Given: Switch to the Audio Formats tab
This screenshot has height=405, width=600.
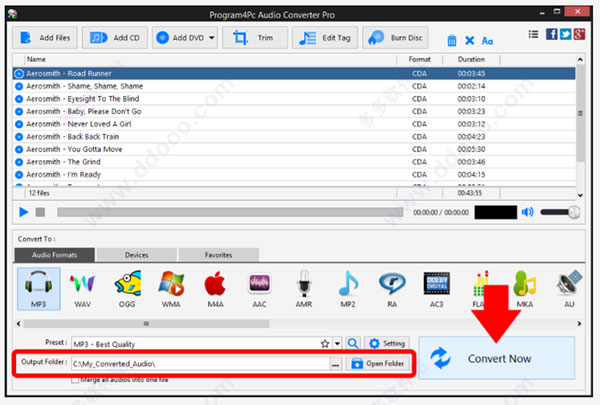Looking at the screenshot, I should click(54, 255).
